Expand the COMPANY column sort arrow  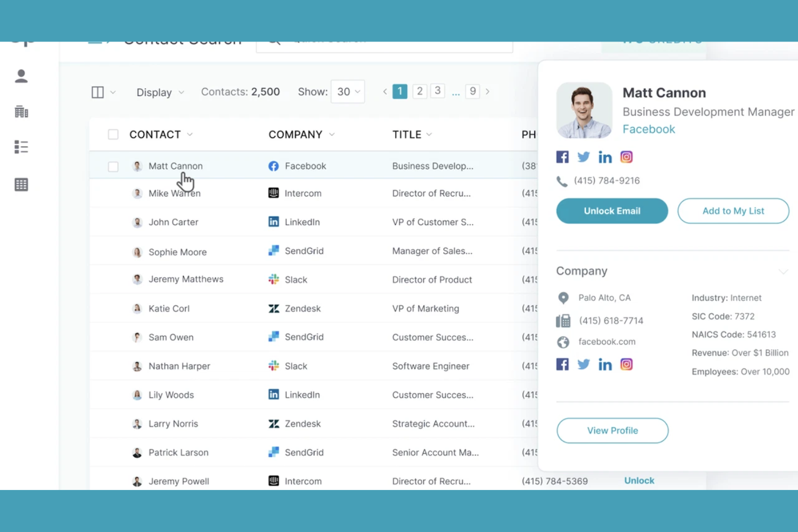point(332,135)
